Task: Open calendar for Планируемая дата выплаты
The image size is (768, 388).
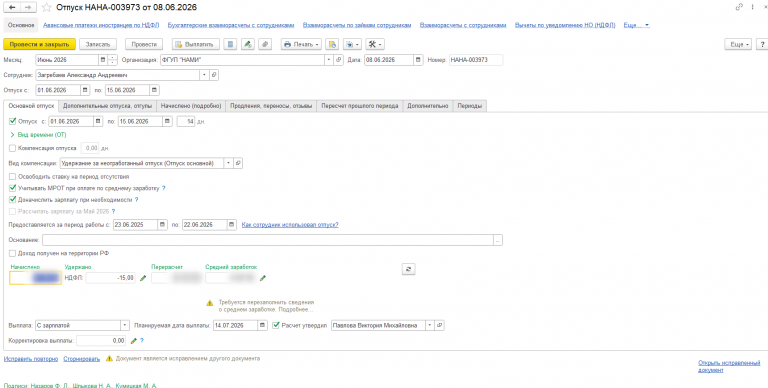Action: [264, 325]
